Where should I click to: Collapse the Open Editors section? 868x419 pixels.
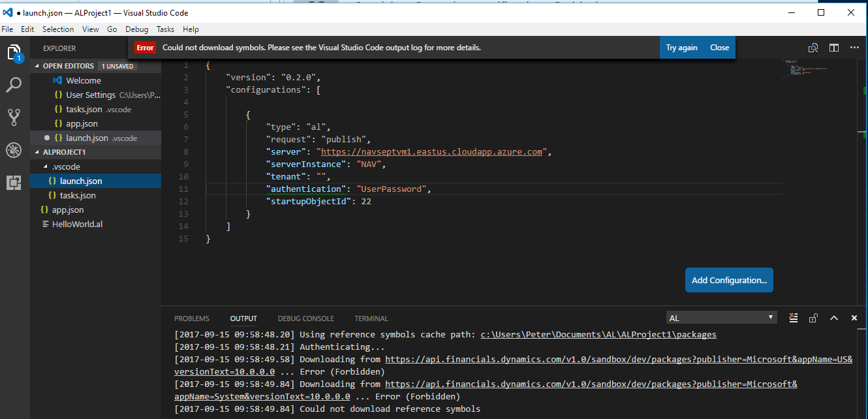37,66
